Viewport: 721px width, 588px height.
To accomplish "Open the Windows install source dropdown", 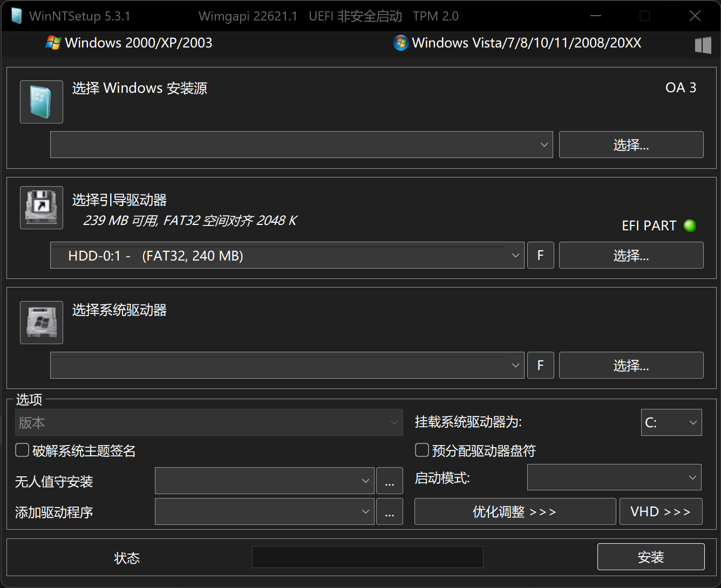I will tap(302, 145).
